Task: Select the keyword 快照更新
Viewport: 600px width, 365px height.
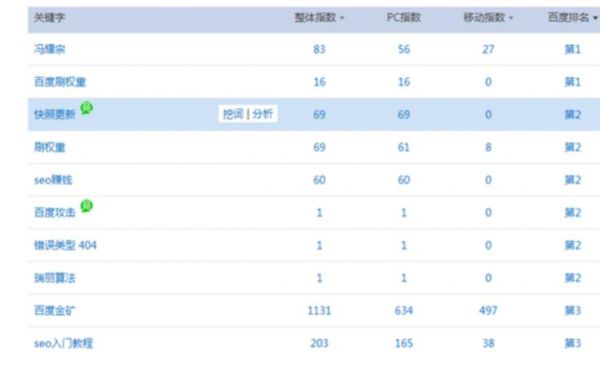Action: point(55,114)
